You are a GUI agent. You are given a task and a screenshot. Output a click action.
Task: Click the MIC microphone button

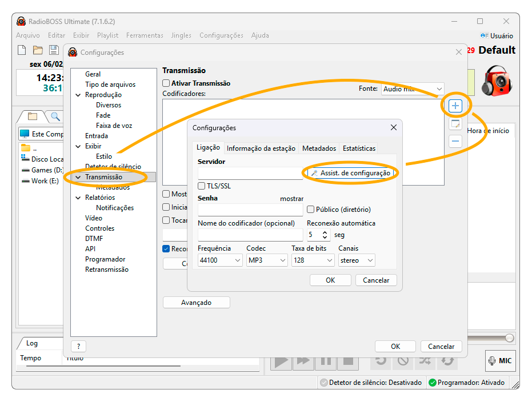click(x=499, y=360)
